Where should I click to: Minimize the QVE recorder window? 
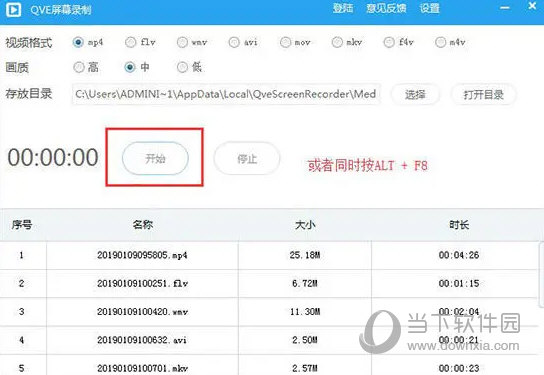(505, 8)
